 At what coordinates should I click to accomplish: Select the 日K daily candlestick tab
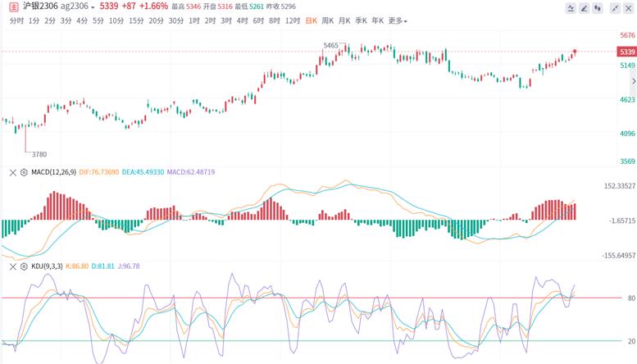coord(312,20)
